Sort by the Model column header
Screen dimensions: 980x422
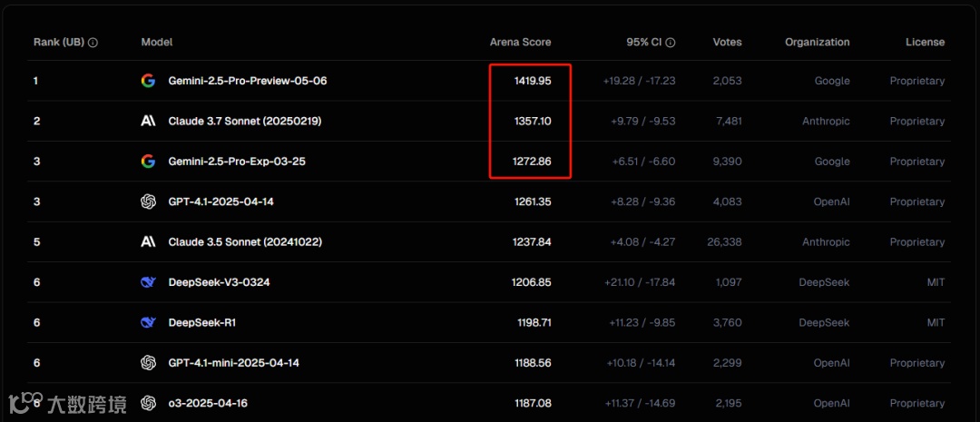coord(157,43)
